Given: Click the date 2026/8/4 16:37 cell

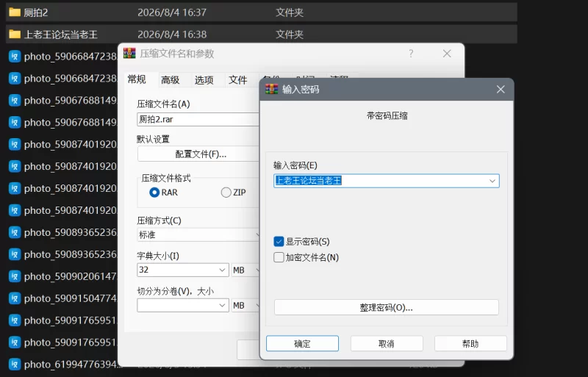Looking at the screenshot, I should (172, 12).
